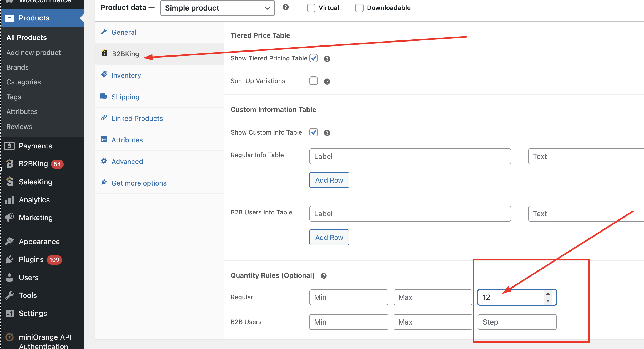Tick the Downloadable checkbox

tap(359, 8)
